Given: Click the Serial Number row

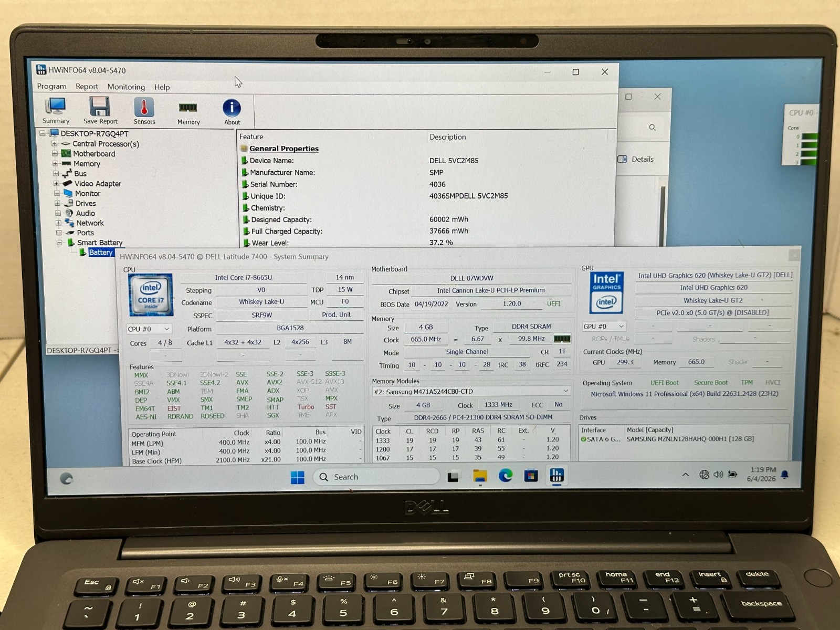Looking at the screenshot, I should (426, 184).
